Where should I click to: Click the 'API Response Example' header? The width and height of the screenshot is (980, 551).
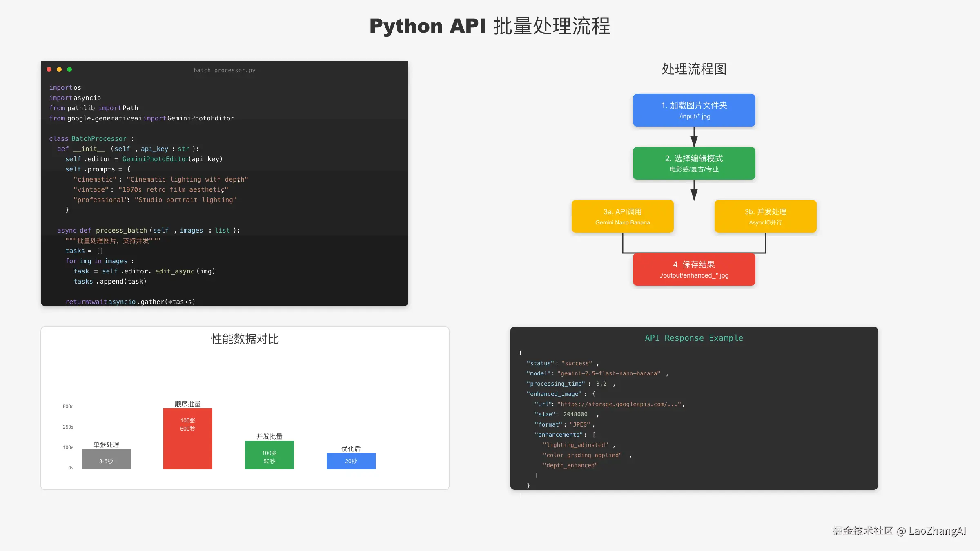693,338
